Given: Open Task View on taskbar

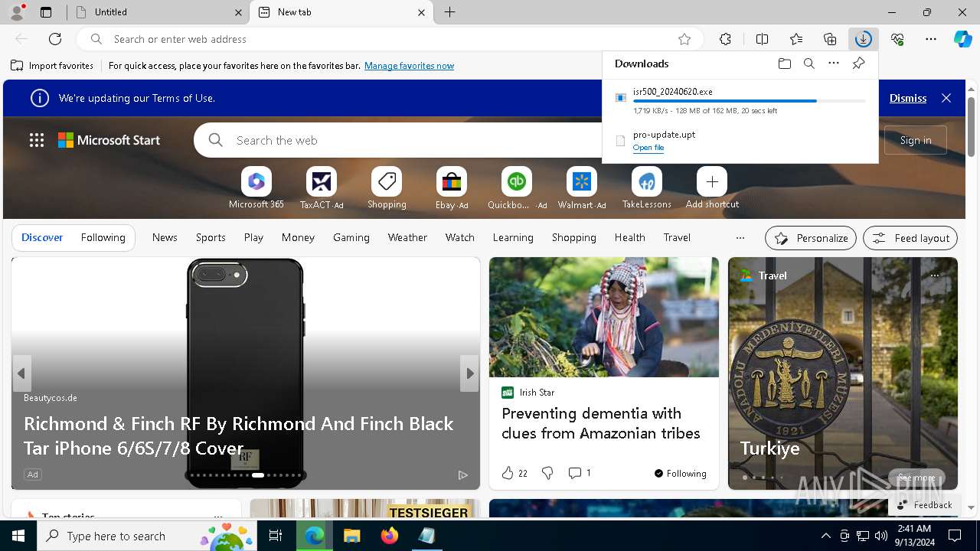Looking at the screenshot, I should pos(276,536).
